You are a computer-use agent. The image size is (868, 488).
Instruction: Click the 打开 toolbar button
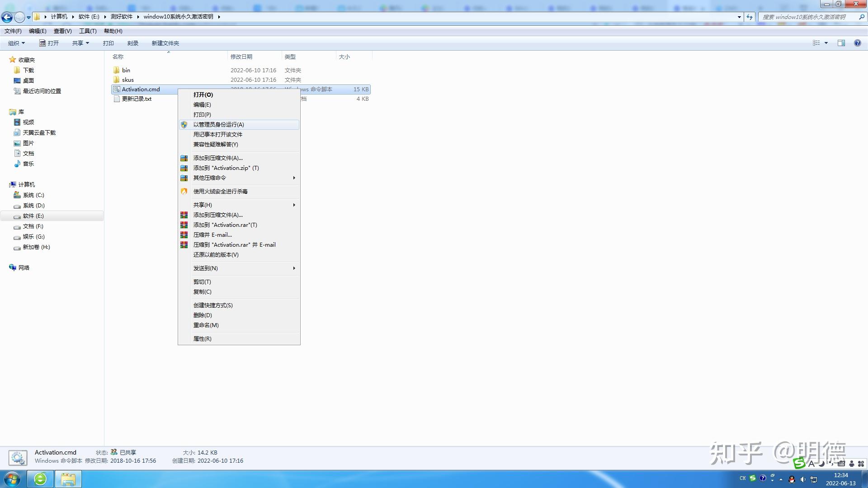(x=49, y=43)
